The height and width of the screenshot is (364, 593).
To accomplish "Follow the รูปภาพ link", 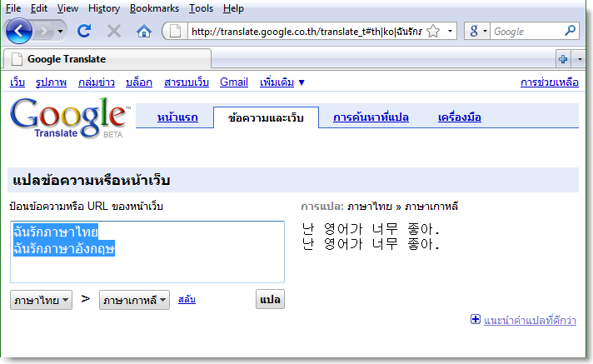I will (51, 82).
